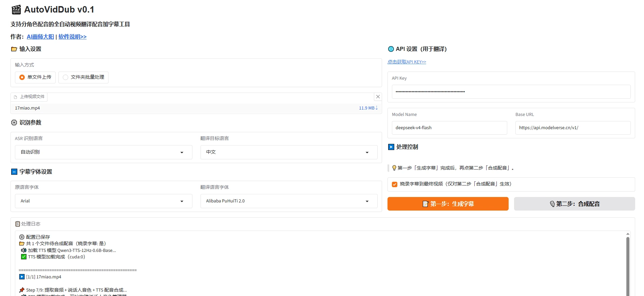
Task: Open the 原语言字体 dropdown showing Arial
Action: [x=103, y=201]
